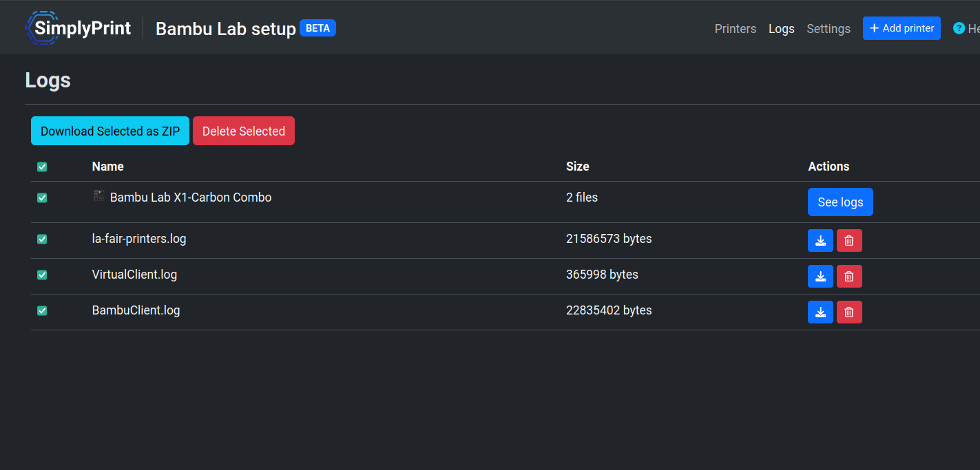980x470 pixels.
Task: Delete BambuClient.log with the trash icon
Action: [x=849, y=312]
